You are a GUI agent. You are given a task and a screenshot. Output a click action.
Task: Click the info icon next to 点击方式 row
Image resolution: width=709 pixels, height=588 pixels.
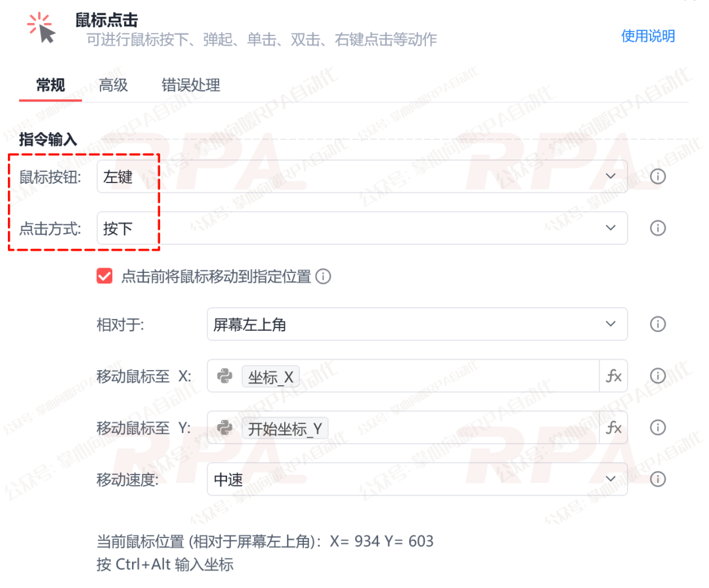[x=658, y=228]
